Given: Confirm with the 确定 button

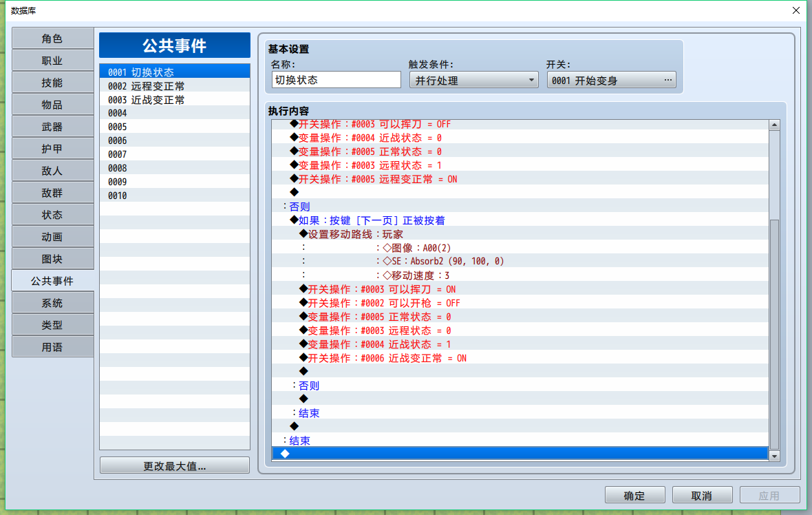Looking at the screenshot, I should click(x=634, y=495).
